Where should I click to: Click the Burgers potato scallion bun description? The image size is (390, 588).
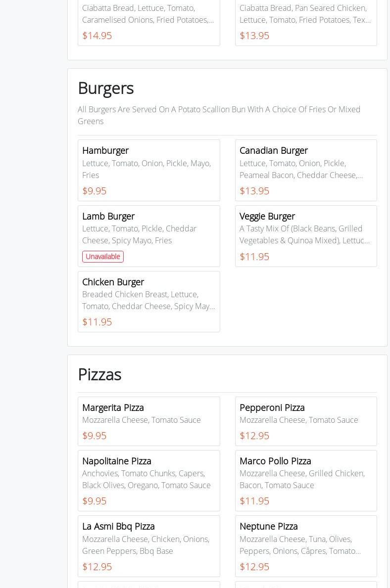tap(219, 115)
